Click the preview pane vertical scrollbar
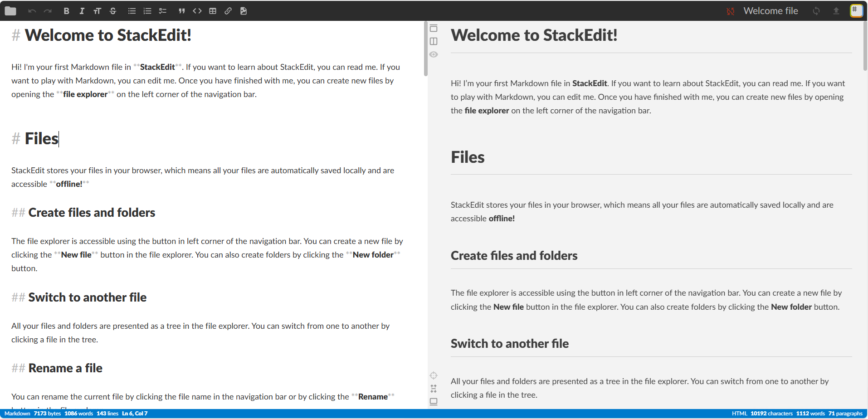The image size is (868, 419). [x=865, y=46]
